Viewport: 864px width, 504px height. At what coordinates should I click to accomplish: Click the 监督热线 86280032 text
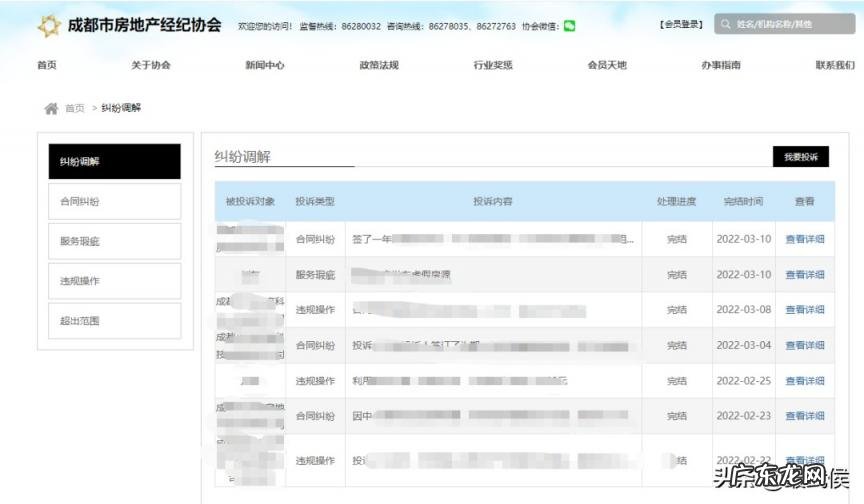[x=340, y=26]
